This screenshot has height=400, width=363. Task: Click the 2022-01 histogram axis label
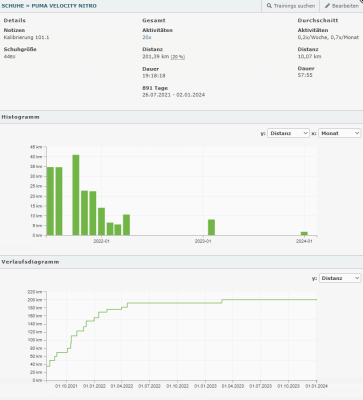click(x=101, y=241)
